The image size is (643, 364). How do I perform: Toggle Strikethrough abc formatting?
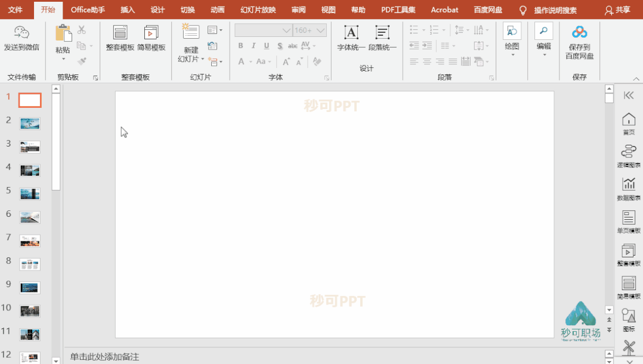(x=292, y=46)
